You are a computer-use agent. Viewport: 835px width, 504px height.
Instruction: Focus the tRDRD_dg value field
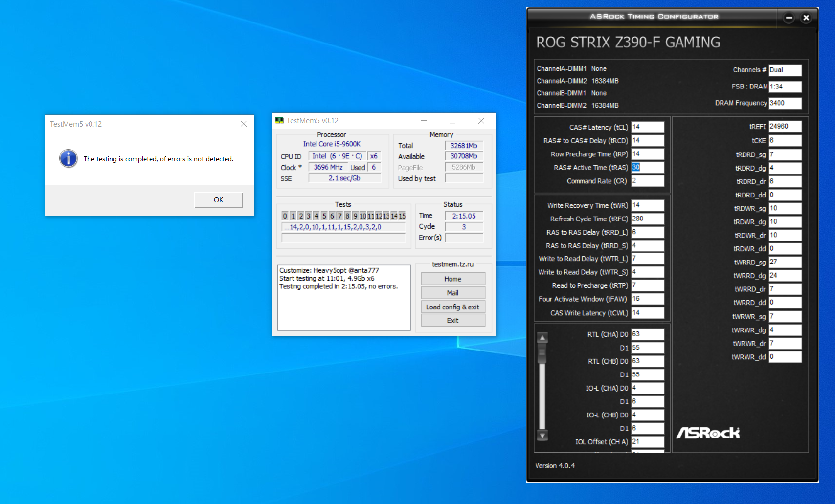click(x=785, y=168)
